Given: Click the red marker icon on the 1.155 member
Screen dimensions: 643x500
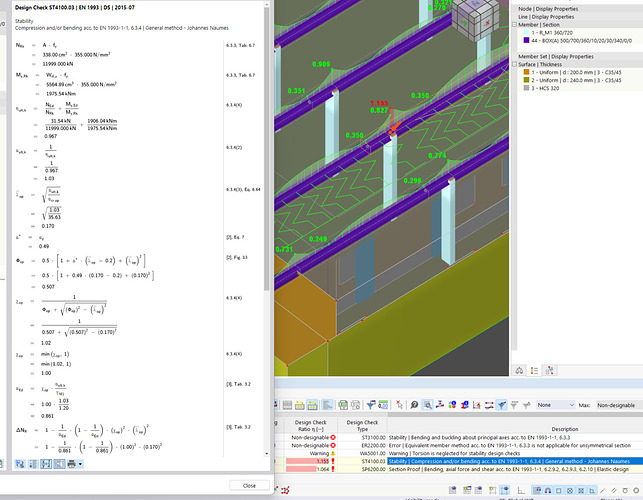Looking at the screenshot, I should tap(393, 128).
